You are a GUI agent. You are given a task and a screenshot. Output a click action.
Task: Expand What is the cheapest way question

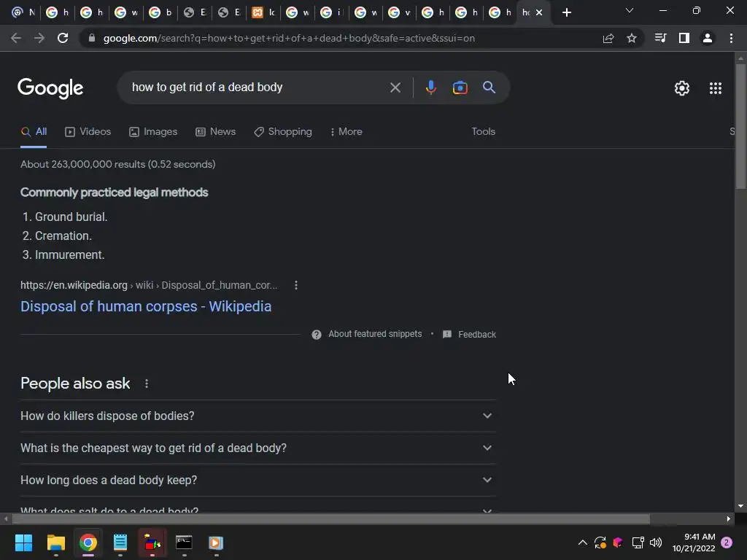(258, 448)
